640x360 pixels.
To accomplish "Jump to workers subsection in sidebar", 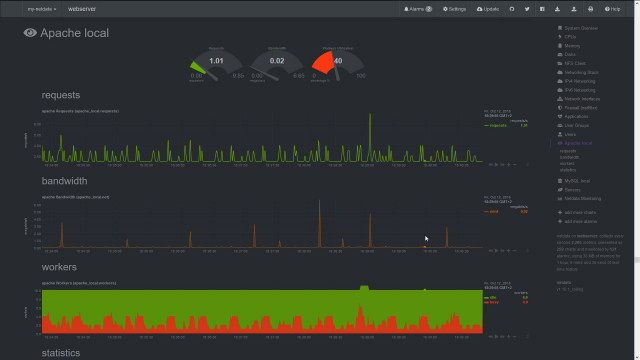I will [x=567, y=163].
